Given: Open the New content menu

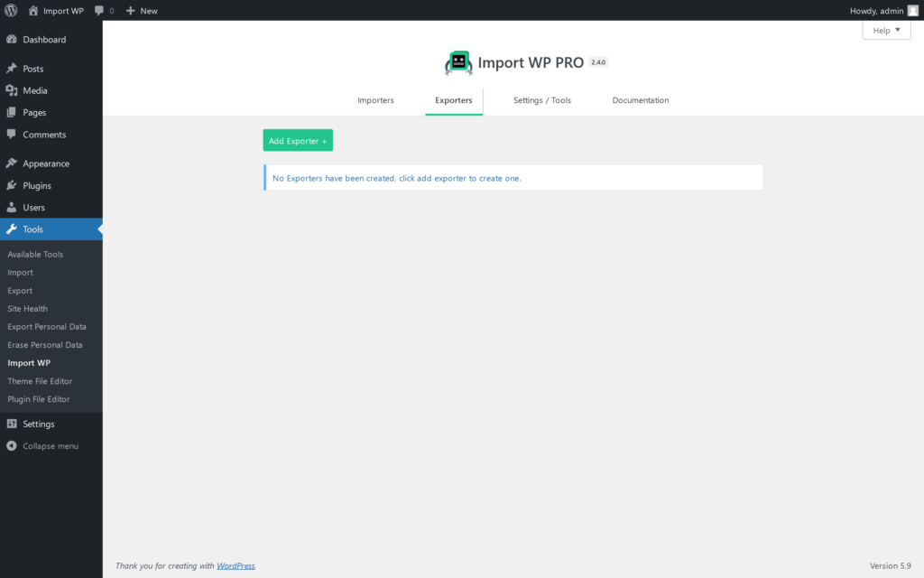Looking at the screenshot, I should (x=141, y=11).
